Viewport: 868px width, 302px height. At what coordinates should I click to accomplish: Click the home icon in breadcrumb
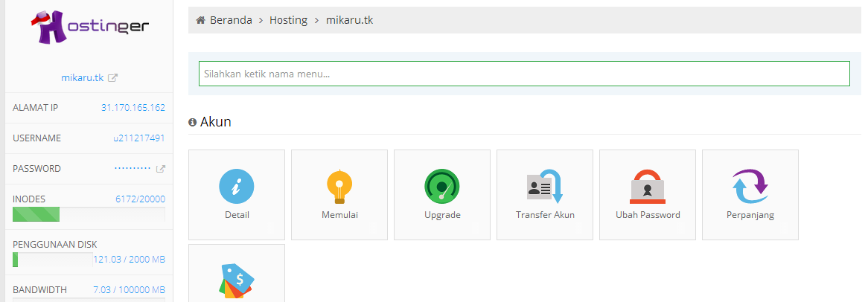click(201, 21)
